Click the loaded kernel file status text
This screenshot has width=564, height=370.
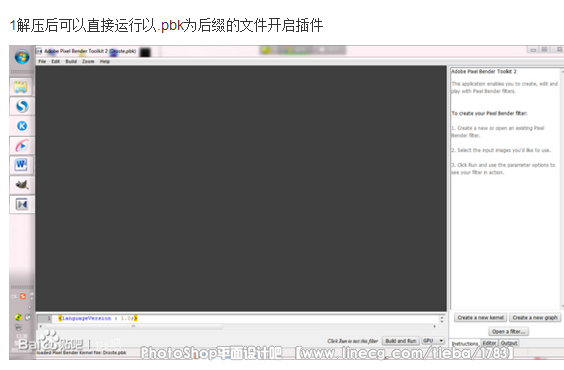coord(81,353)
